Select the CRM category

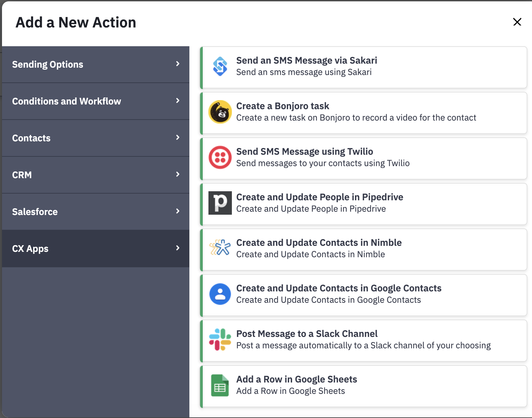[22, 175]
